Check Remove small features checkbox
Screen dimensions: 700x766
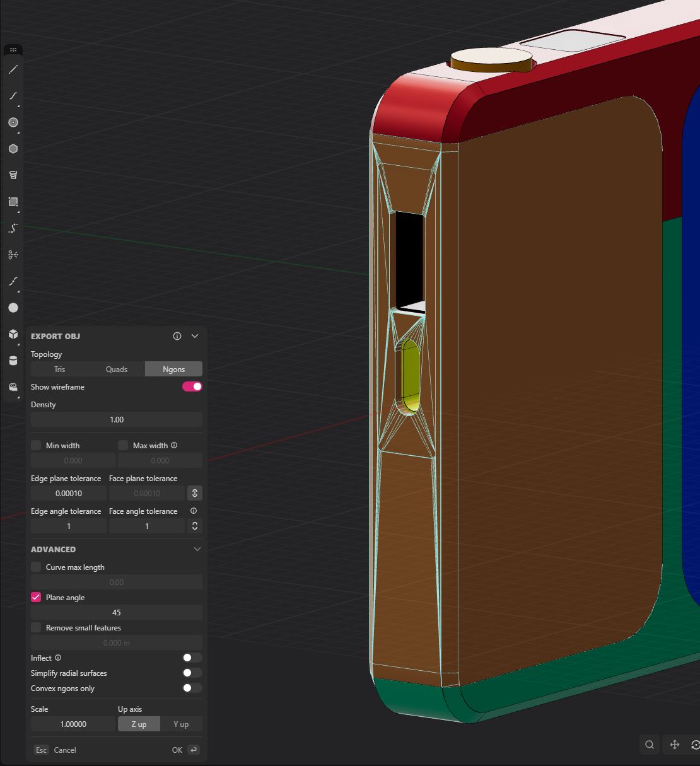36,627
